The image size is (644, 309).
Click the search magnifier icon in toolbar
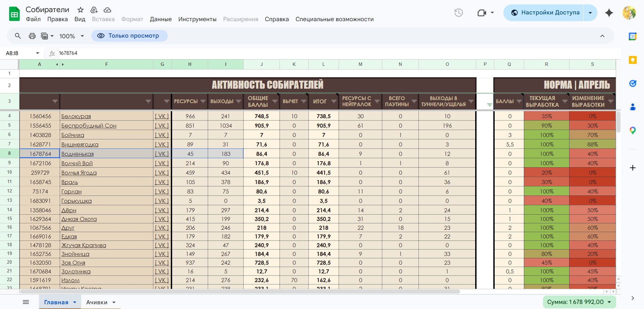click(x=18, y=36)
